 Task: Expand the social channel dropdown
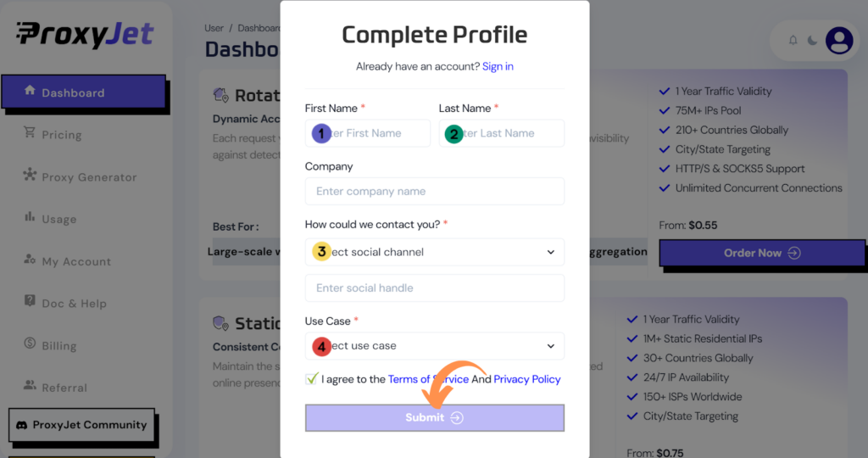point(435,252)
